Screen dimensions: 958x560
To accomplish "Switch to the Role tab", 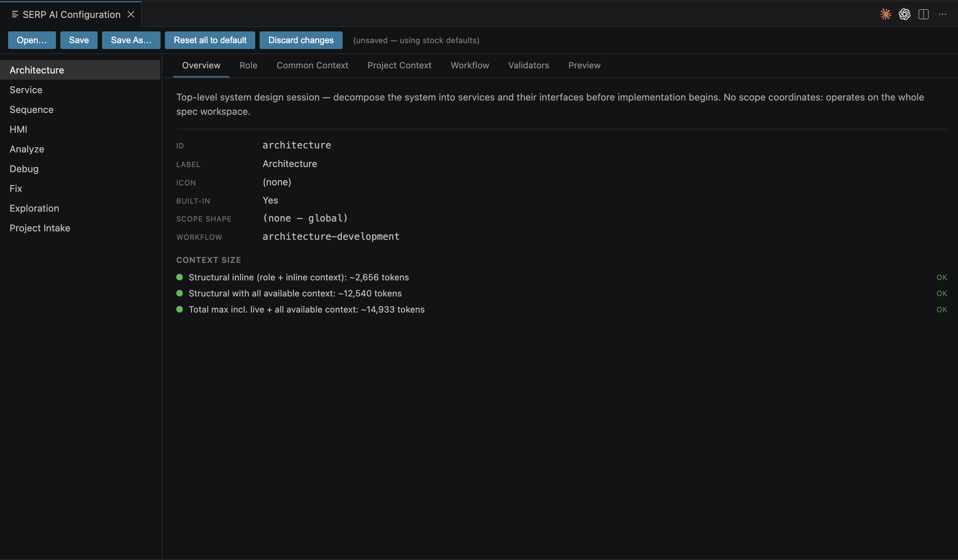I will click(248, 65).
